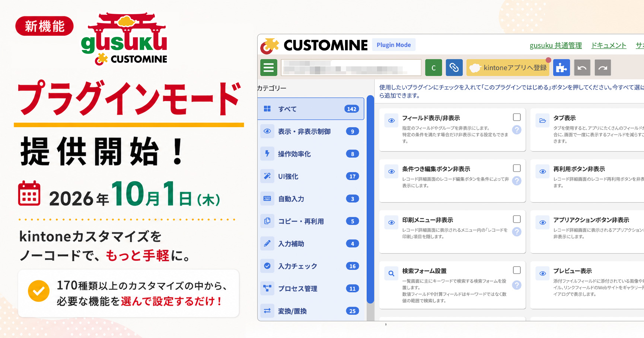
Task: Click the check circle icon beside 入力チェック
Action: tap(267, 266)
